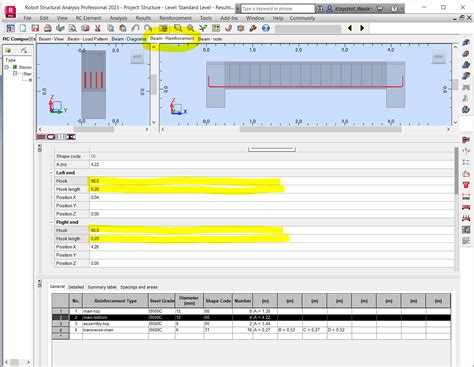Screen dimensions: 474x367
Task: Click the Paste toolbar icon
Action: click(123, 28)
